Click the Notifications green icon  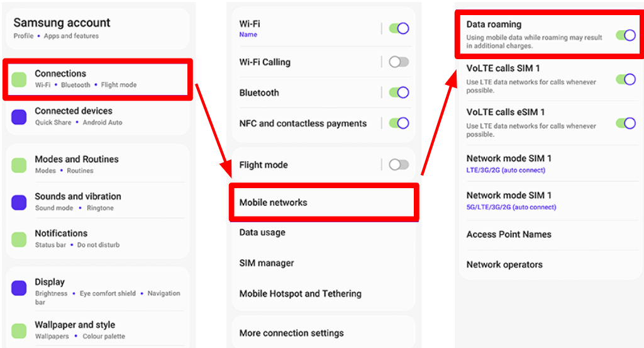pos(19,239)
